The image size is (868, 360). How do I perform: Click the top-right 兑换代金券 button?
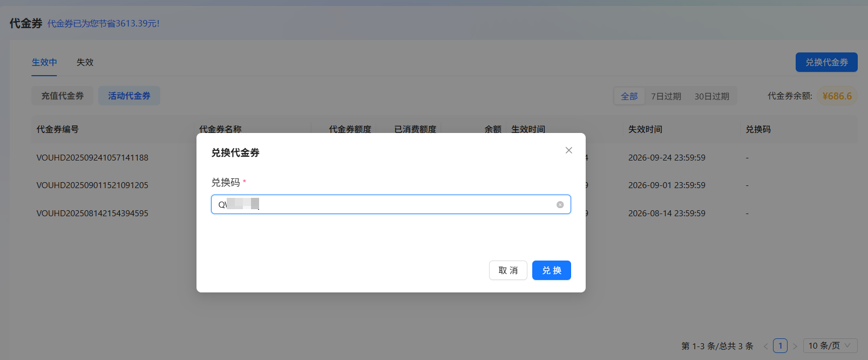point(826,62)
